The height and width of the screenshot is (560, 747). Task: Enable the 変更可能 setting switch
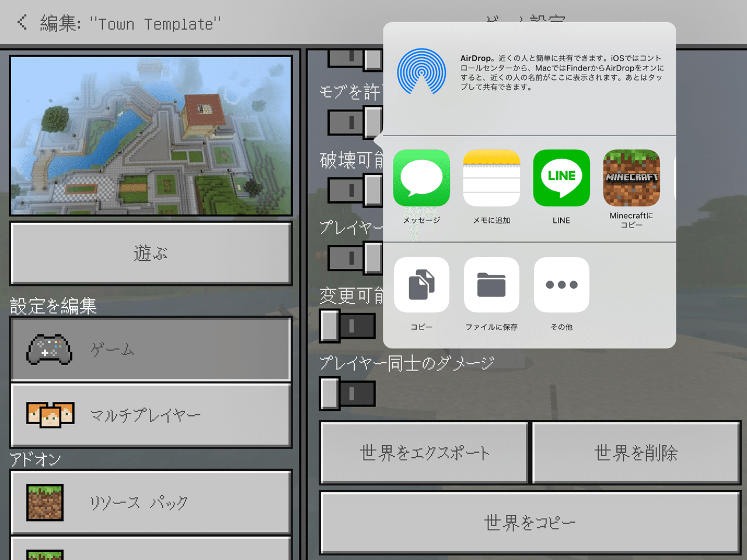[x=347, y=325]
